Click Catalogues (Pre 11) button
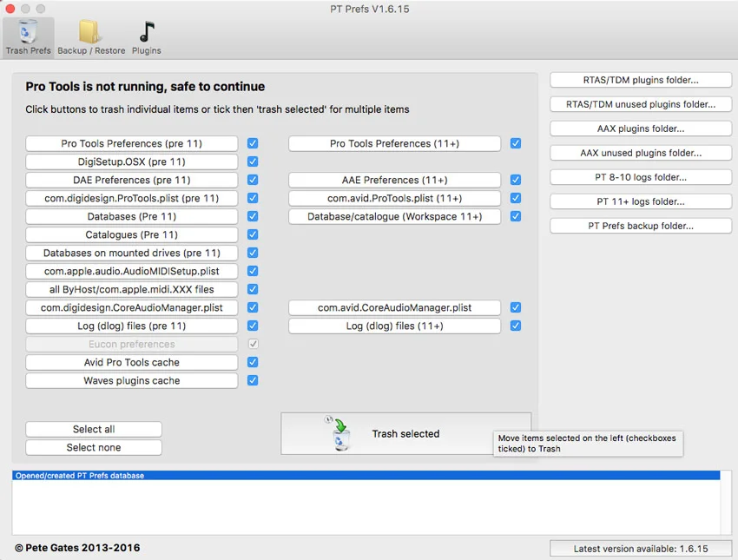The width and height of the screenshot is (738, 560). coord(132,234)
